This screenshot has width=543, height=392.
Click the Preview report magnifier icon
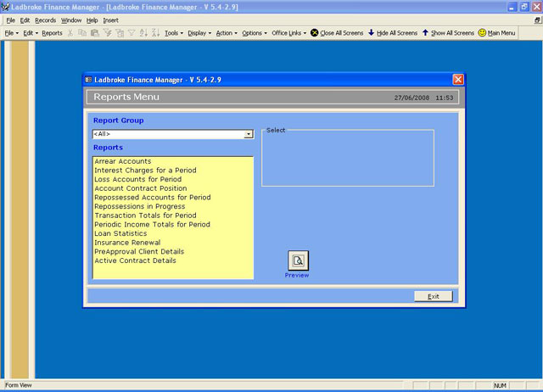[298, 260]
